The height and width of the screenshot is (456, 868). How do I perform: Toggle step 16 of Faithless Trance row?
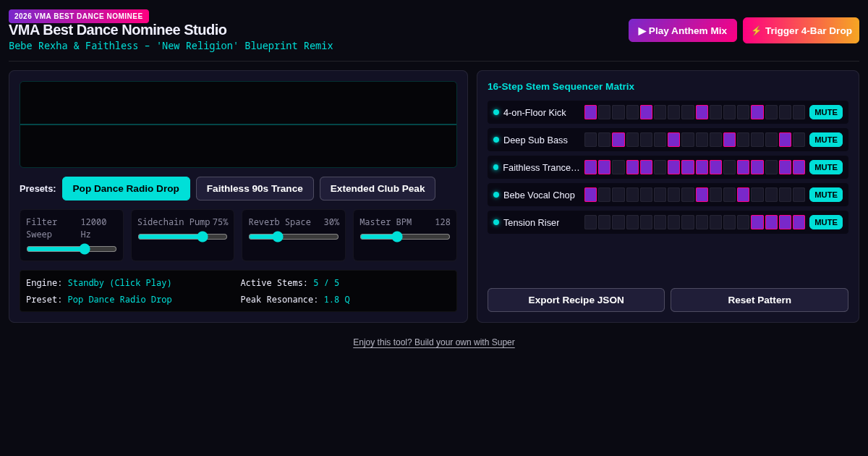tap(799, 167)
